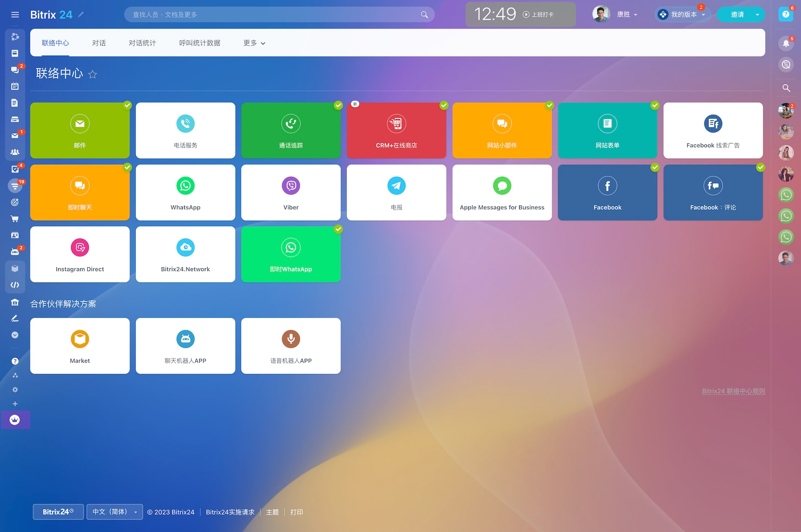Viewport: 801px width, 532px height.
Task: Click the 打印 footer link
Action: pyautogui.click(x=296, y=512)
